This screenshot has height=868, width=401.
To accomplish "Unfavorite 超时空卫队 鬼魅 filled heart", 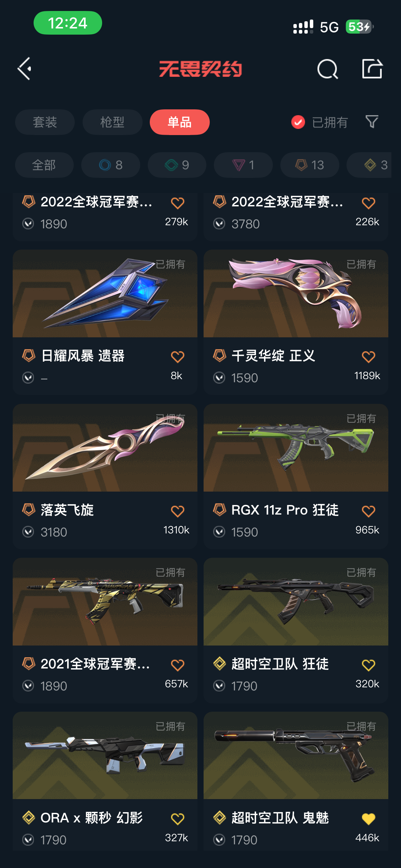I will [368, 819].
